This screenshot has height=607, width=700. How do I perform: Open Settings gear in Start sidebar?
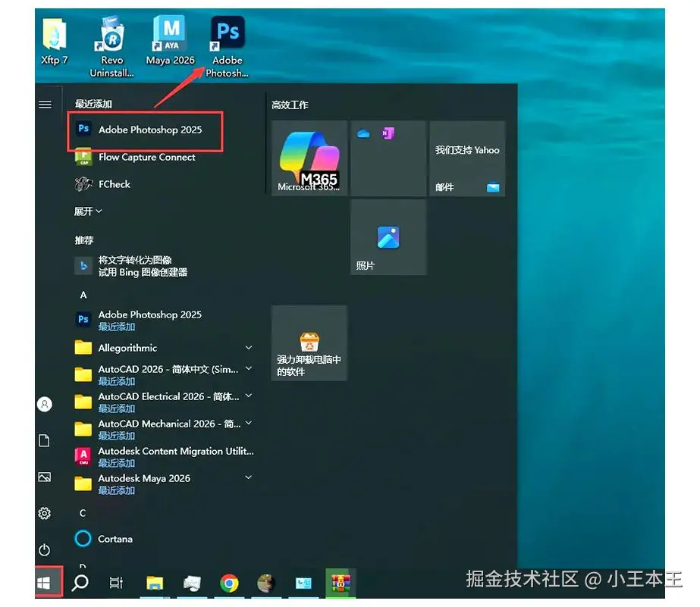click(x=45, y=514)
